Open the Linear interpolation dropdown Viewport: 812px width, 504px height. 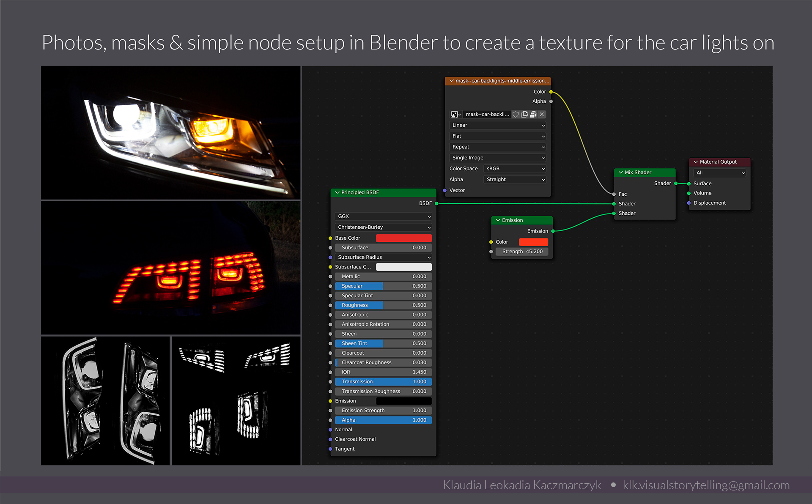coord(497,125)
